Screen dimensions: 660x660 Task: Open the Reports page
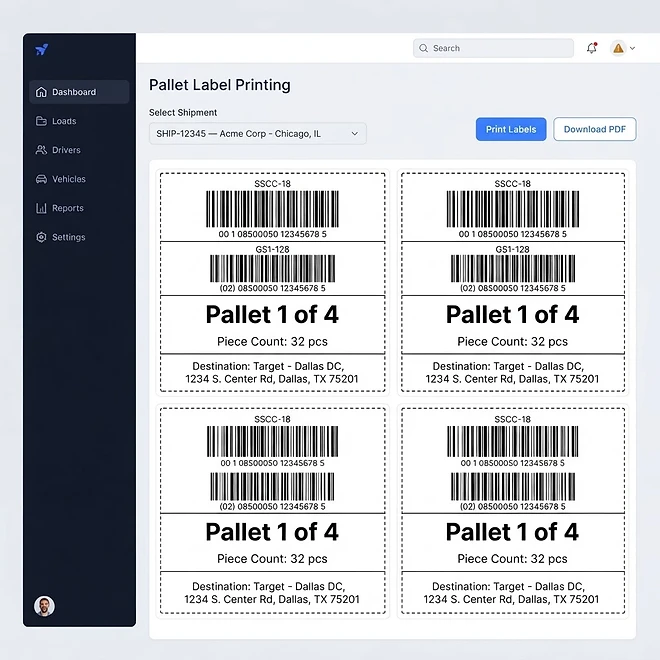pos(79,208)
